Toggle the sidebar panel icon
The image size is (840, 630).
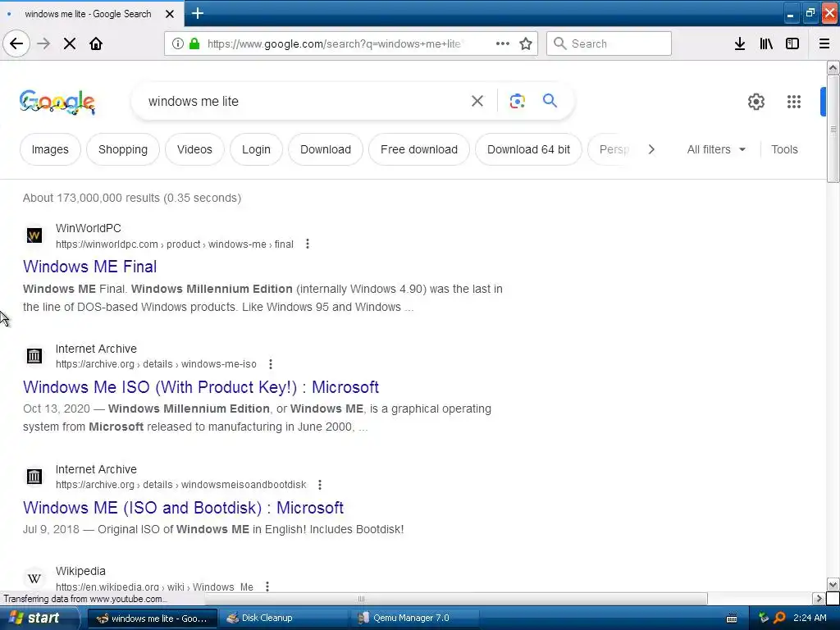(792, 43)
